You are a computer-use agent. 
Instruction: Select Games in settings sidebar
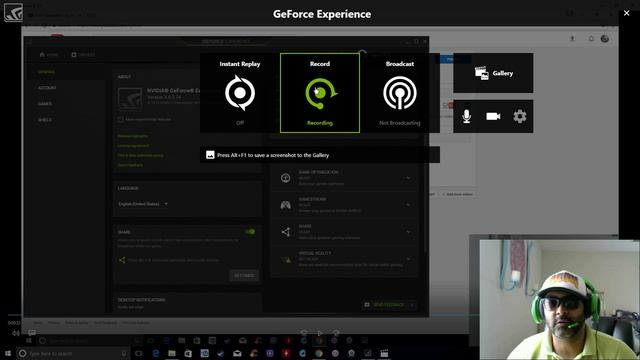[x=45, y=104]
